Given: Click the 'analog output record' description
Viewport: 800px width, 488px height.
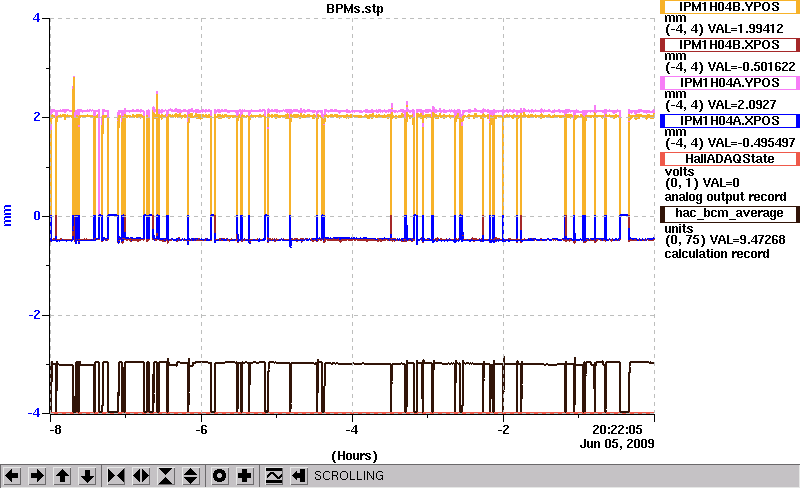Looking at the screenshot, I should tap(725, 197).
